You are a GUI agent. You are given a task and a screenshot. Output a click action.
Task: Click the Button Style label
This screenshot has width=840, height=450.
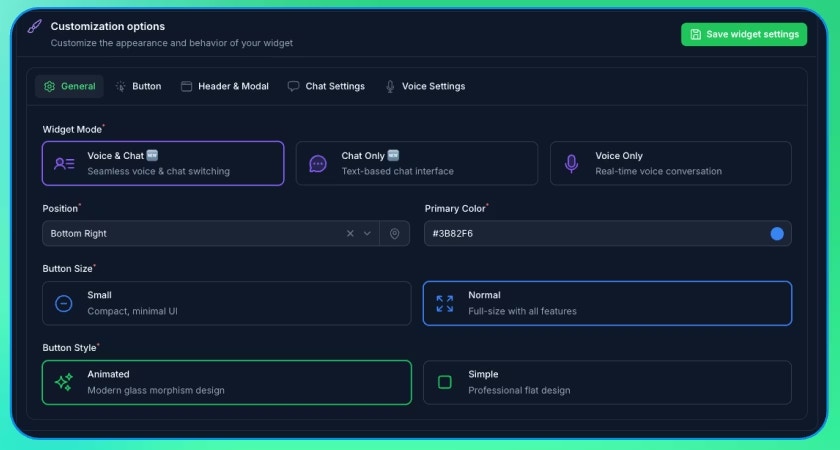pos(70,348)
